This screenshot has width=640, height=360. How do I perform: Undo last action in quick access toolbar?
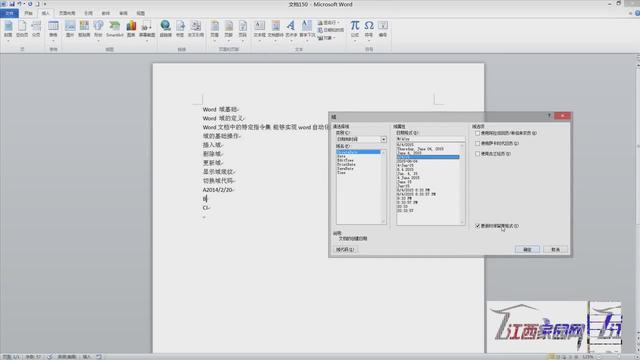coord(19,4)
